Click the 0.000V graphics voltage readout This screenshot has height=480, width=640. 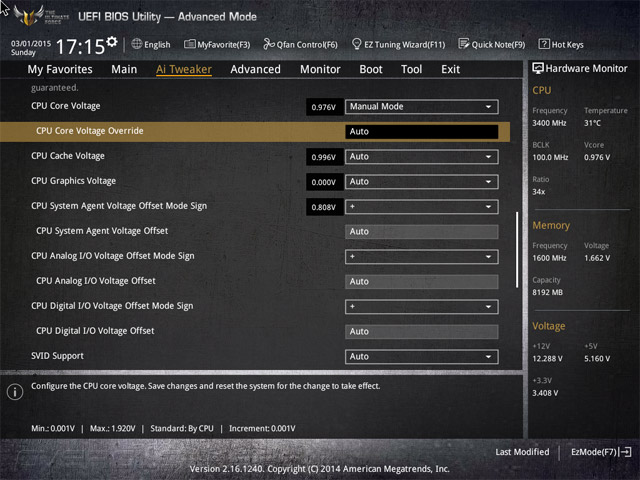pos(324,182)
